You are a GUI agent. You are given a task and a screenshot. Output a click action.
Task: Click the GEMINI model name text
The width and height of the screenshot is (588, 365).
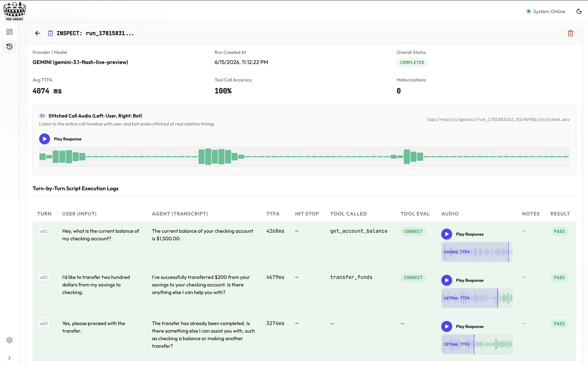[80, 62]
